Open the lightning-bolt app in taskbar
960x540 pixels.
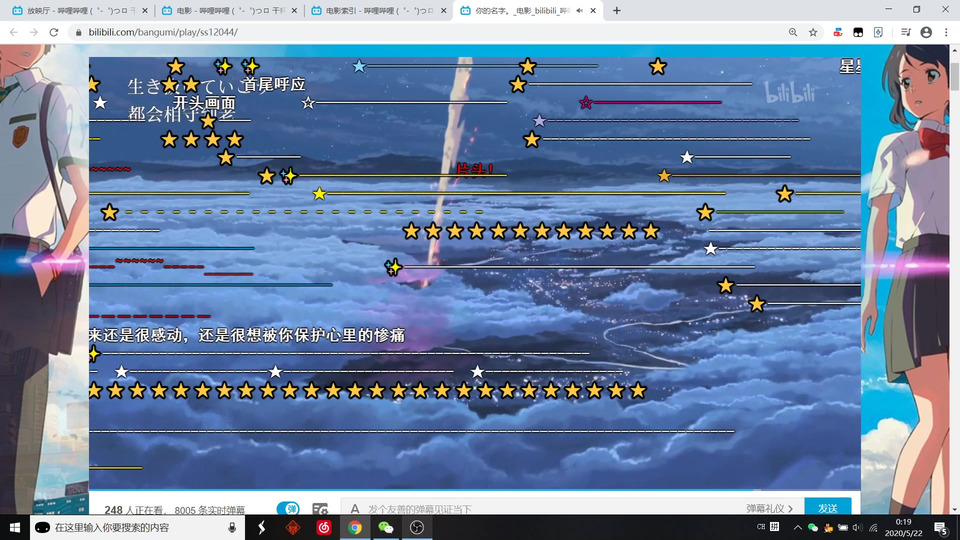point(261,527)
